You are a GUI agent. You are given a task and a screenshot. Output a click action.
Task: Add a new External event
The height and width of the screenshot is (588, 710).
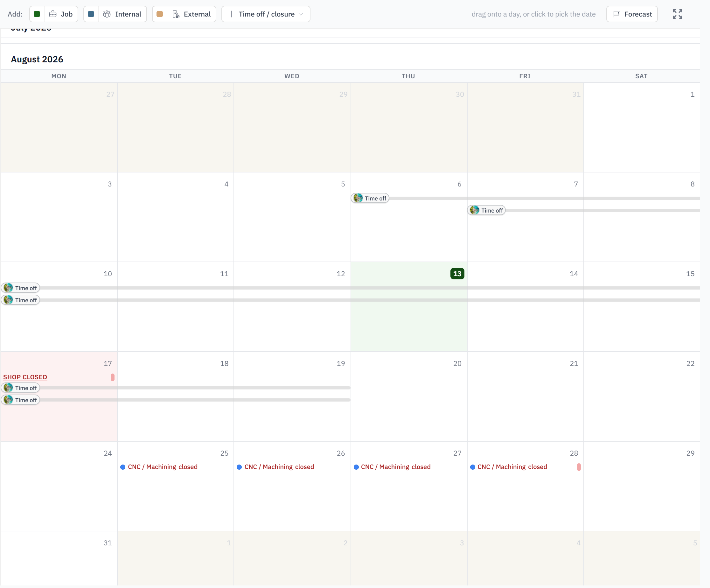(x=191, y=14)
